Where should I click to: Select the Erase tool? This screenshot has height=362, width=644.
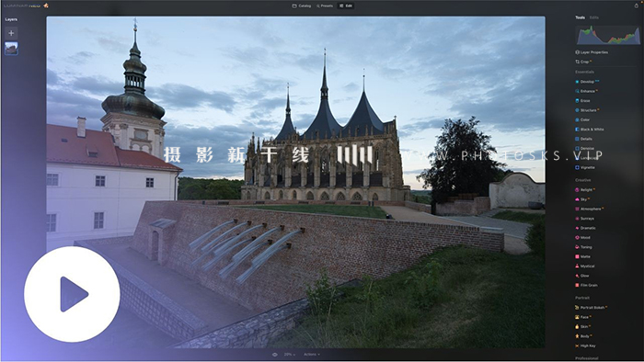[582, 100]
